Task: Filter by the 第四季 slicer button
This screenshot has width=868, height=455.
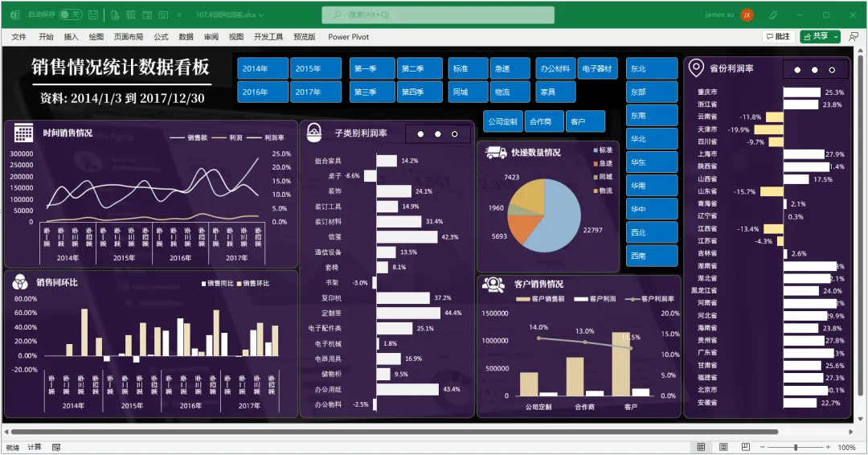Action: (x=420, y=92)
